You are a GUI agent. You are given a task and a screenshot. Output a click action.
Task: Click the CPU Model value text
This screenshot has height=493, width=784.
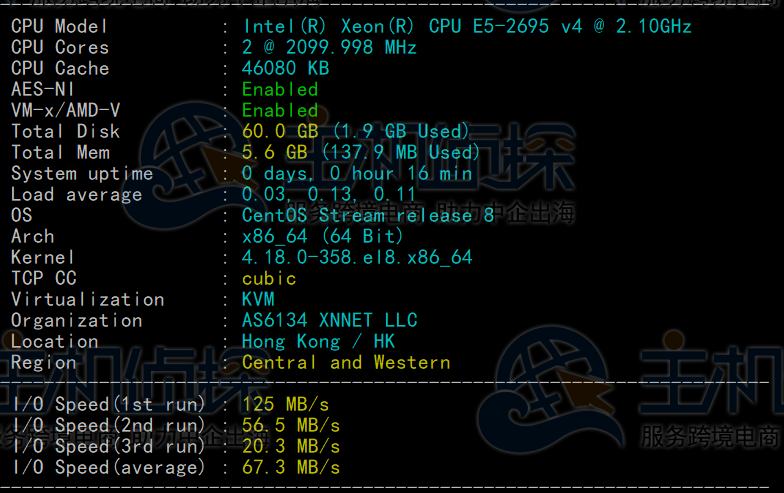(466, 27)
